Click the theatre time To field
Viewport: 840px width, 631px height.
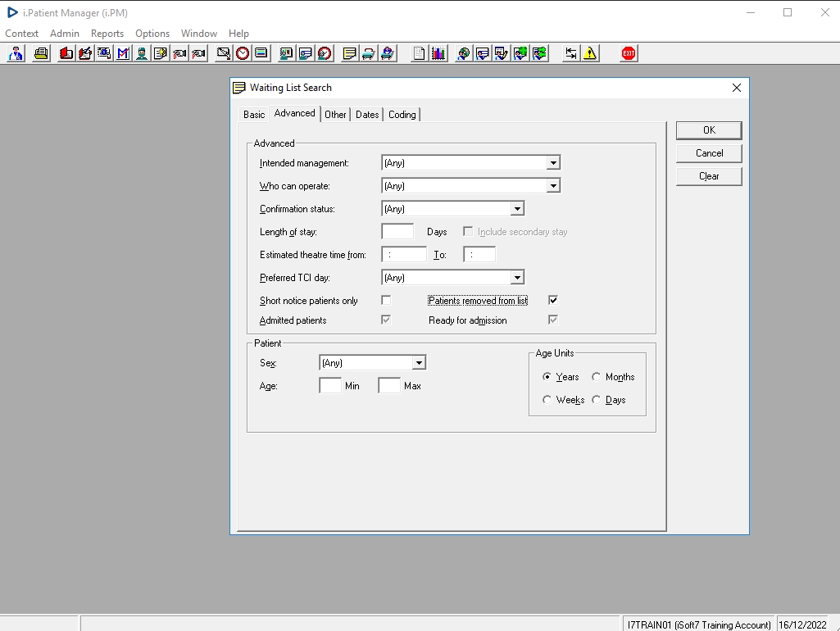(x=479, y=255)
